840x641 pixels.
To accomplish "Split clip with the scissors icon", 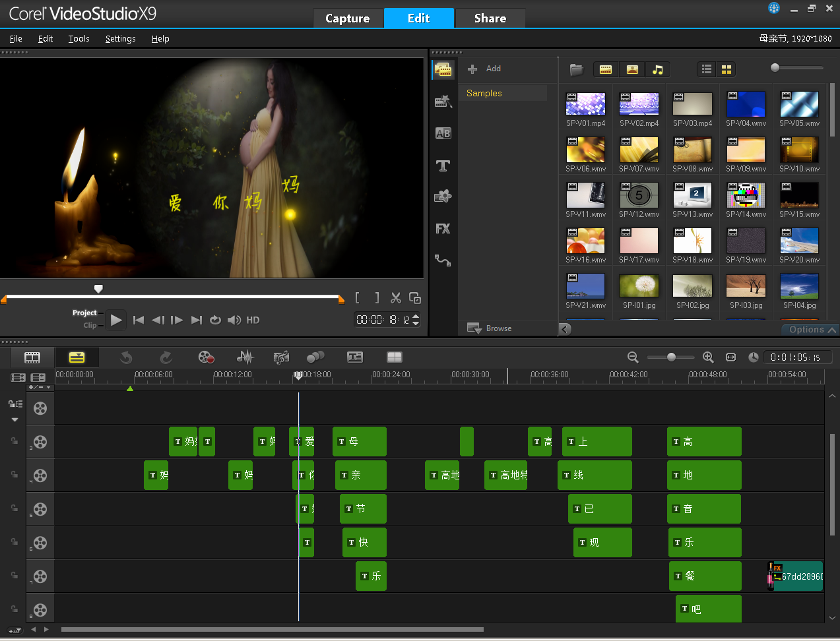I will pyautogui.click(x=396, y=298).
